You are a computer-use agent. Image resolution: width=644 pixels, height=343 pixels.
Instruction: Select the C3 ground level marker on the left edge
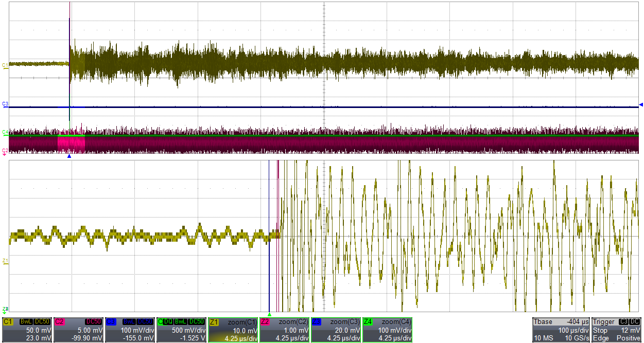click(x=5, y=104)
